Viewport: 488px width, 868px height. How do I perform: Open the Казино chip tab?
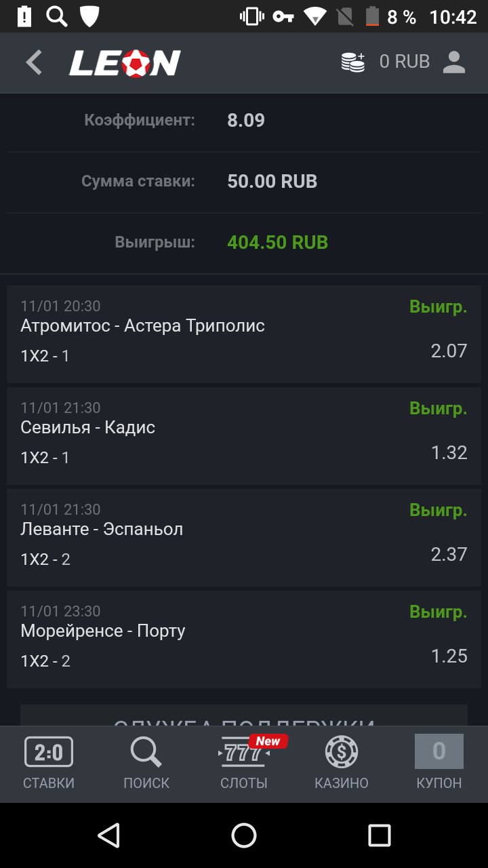tap(342, 764)
